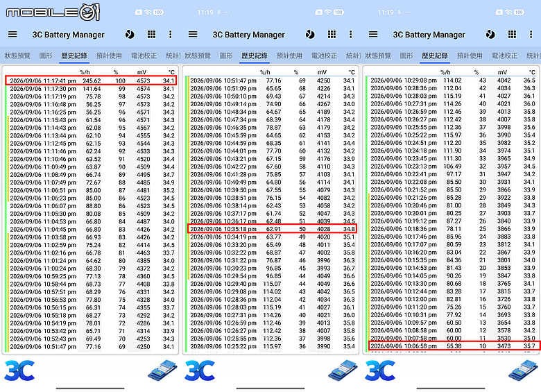
Task: Select history row 10:55:18 pm at 73%
Action: tap(91, 316)
